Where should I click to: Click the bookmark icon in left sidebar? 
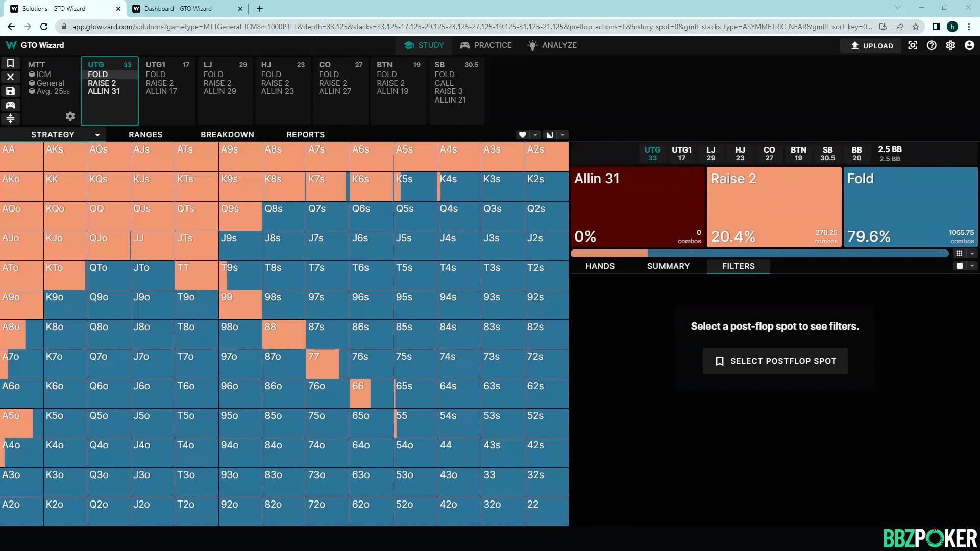point(10,63)
